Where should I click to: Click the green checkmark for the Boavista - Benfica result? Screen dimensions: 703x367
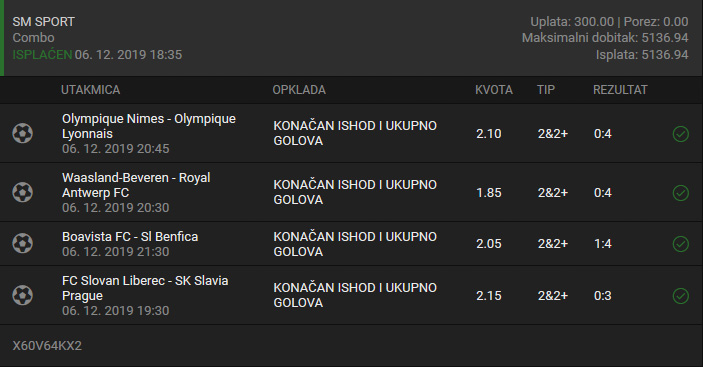coord(681,244)
